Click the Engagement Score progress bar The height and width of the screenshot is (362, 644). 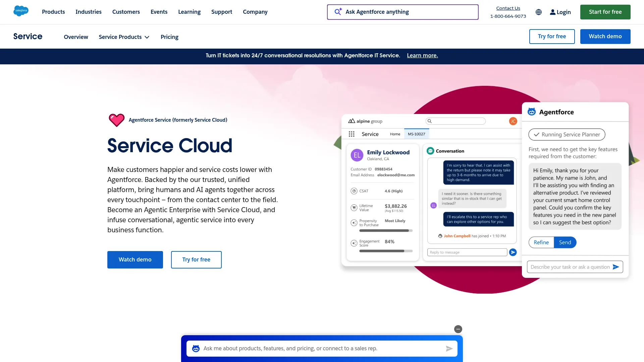click(x=386, y=250)
